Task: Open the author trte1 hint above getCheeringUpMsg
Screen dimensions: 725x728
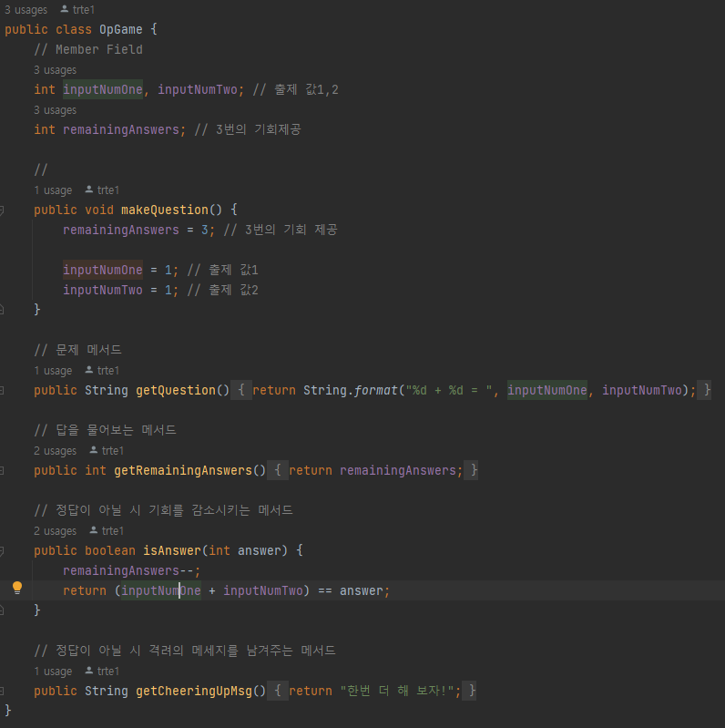Action: pyautogui.click(x=102, y=671)
